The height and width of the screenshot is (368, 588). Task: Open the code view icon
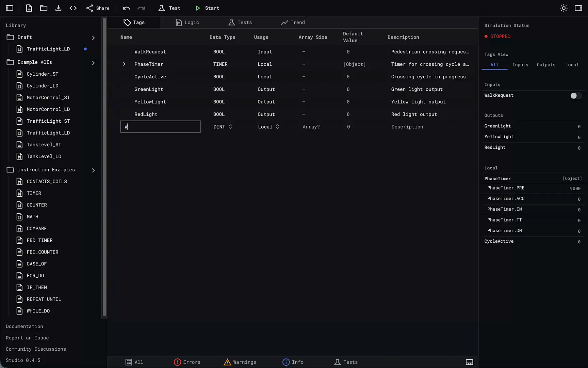(73, 8)
